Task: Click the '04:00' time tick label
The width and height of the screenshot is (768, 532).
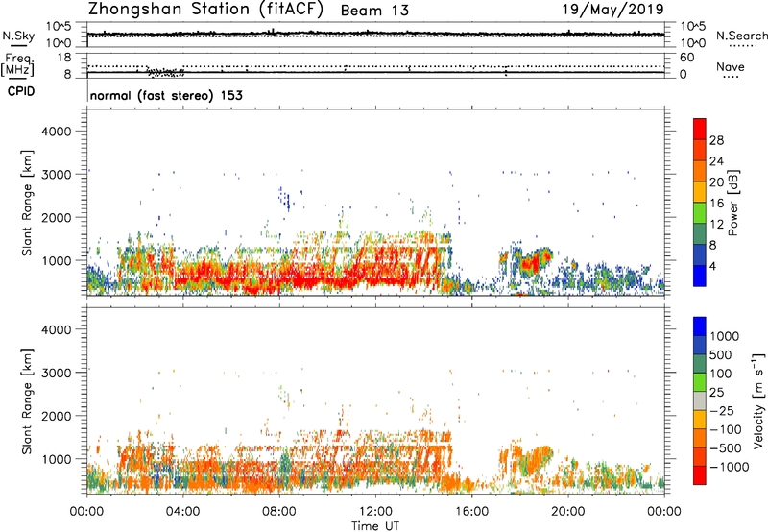Action: coord(182,512)
